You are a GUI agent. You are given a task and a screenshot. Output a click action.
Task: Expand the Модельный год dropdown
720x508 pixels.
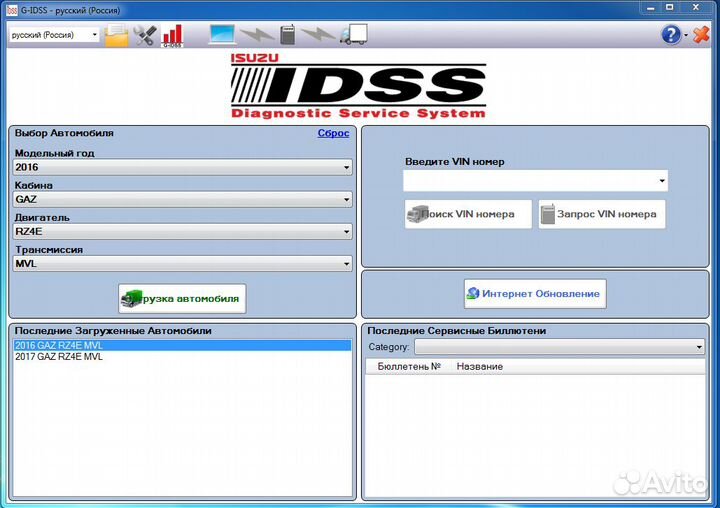pyautogui.click(x=182, y=167)
